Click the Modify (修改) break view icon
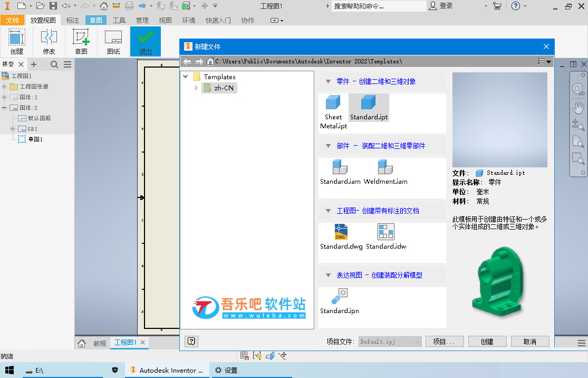The height and width of the screenshot is (378, 588). (49, 41)
